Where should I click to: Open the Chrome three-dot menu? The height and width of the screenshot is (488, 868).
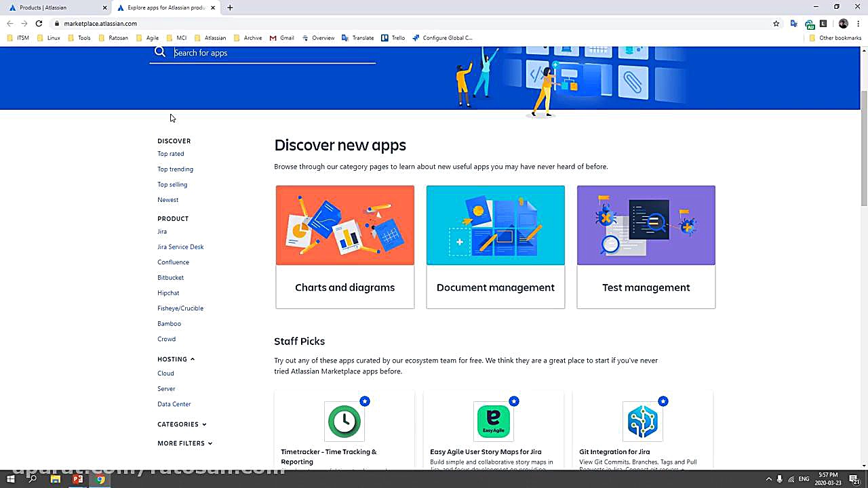859,23
